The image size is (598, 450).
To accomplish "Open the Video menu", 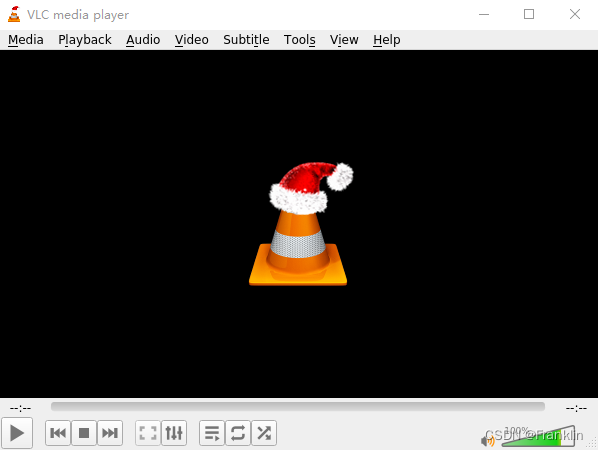I will 191,40.
